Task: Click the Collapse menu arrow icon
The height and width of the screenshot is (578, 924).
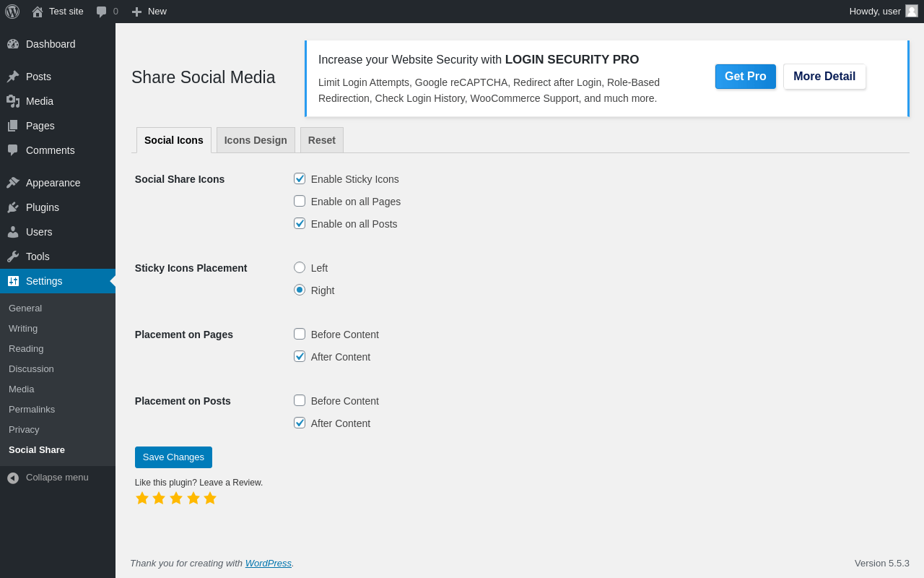Action: (x=13, y=478)
